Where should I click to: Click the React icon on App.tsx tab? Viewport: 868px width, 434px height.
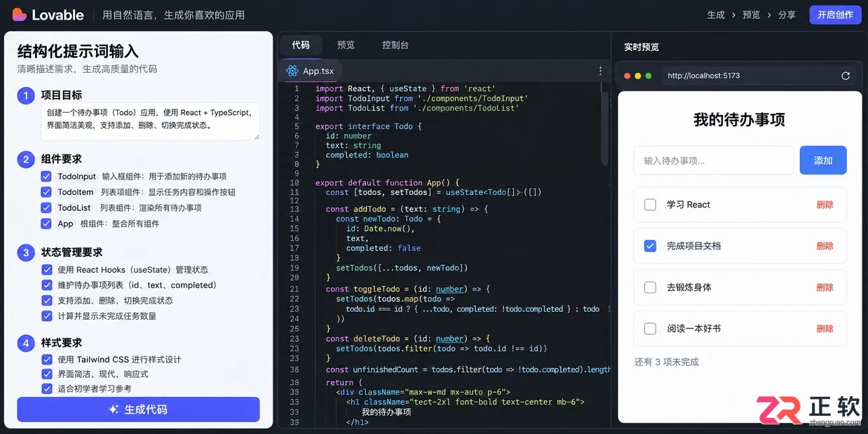pos(292,71)
